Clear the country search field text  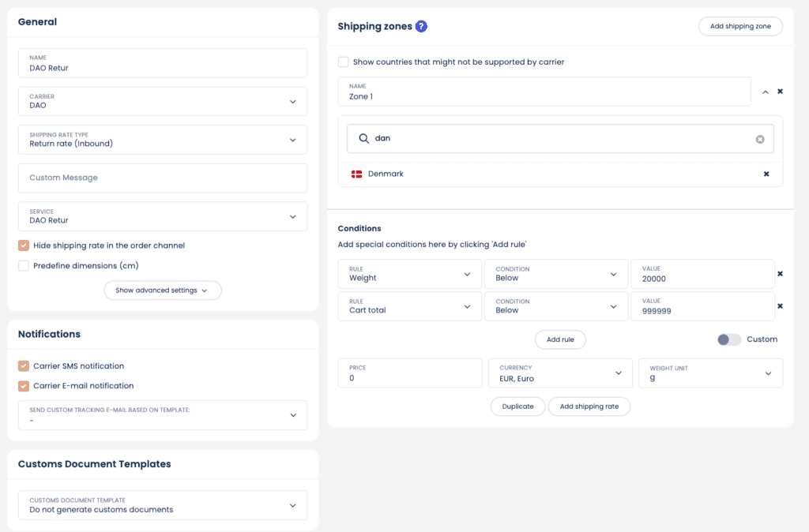(x=759, y=139)
